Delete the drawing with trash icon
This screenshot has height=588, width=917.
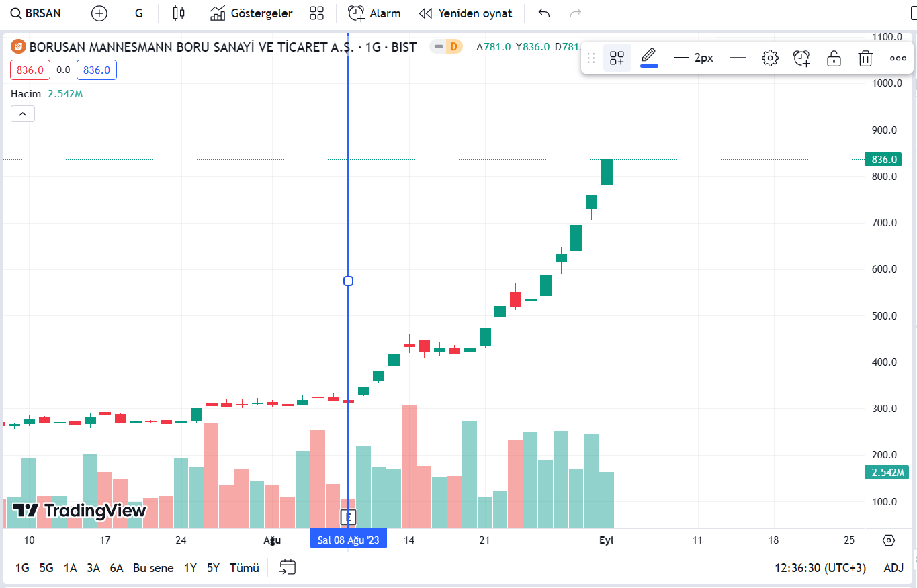click(865, 58)
